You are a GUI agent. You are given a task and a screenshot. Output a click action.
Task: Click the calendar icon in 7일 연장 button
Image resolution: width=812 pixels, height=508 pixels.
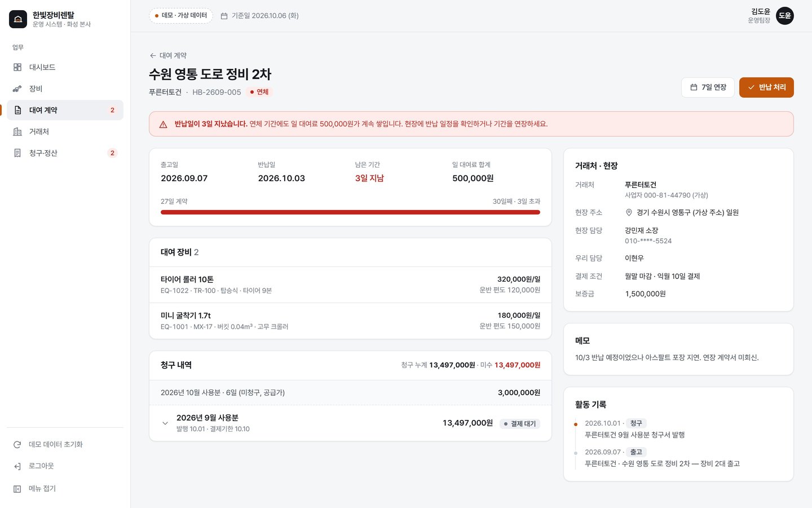[x=694, y=87]
